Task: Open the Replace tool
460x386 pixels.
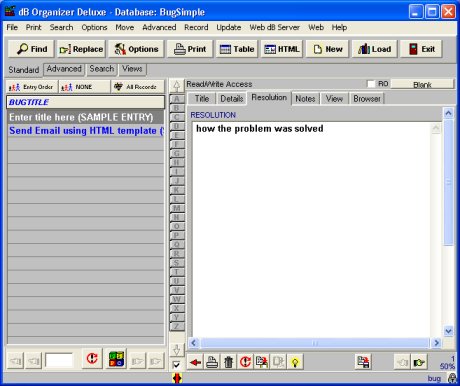Action: (x=81, y=49)
